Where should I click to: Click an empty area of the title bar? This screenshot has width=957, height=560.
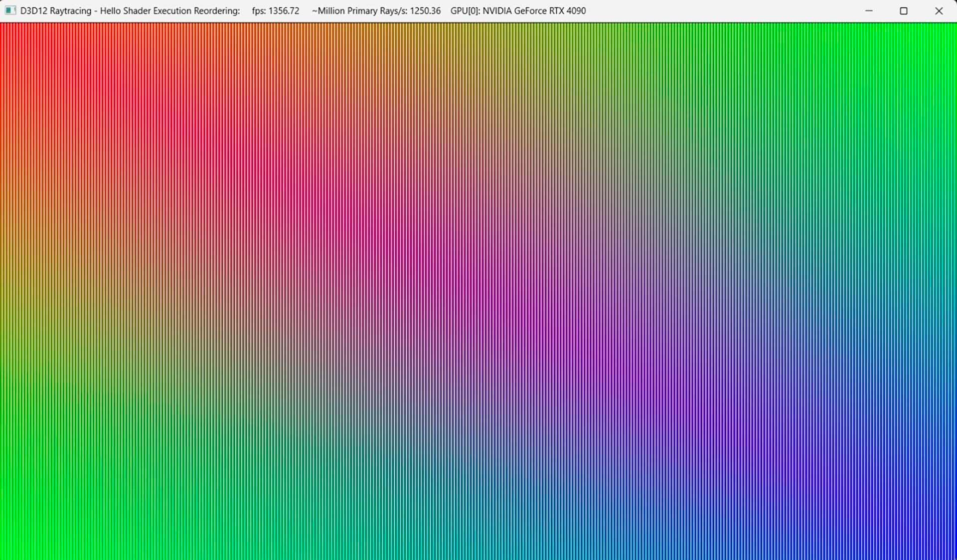click(723, 10)
